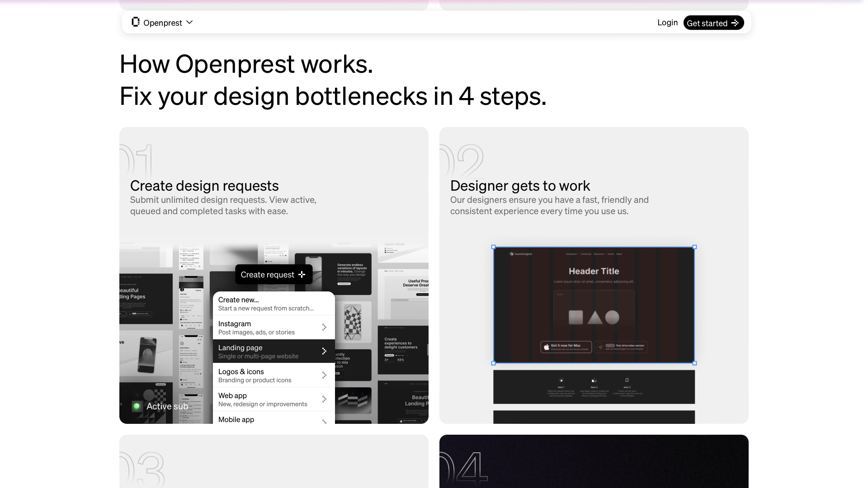Click the Openprest logo icon
Image resolution: width=868 pixels, height=488 pixels.
(x=136, y=22)
